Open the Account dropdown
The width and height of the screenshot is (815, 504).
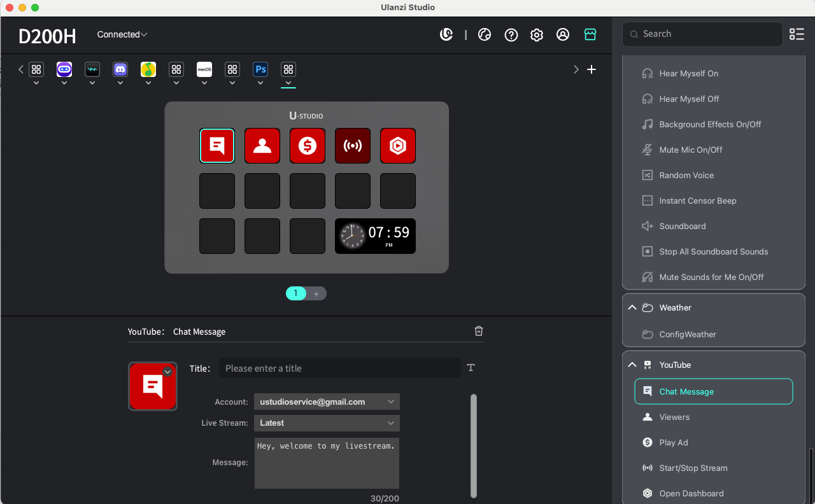pos(327,402)
